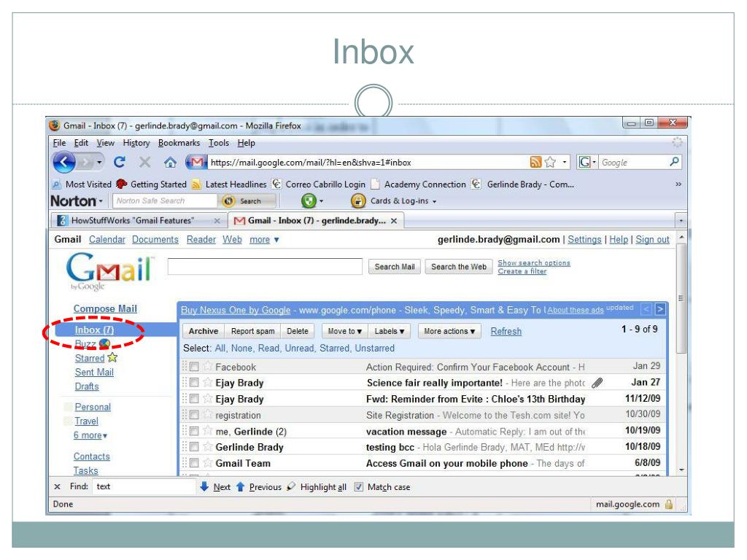747x560 pixels.
Task: Click the Find Next down arrow
Action: [204, 486]
